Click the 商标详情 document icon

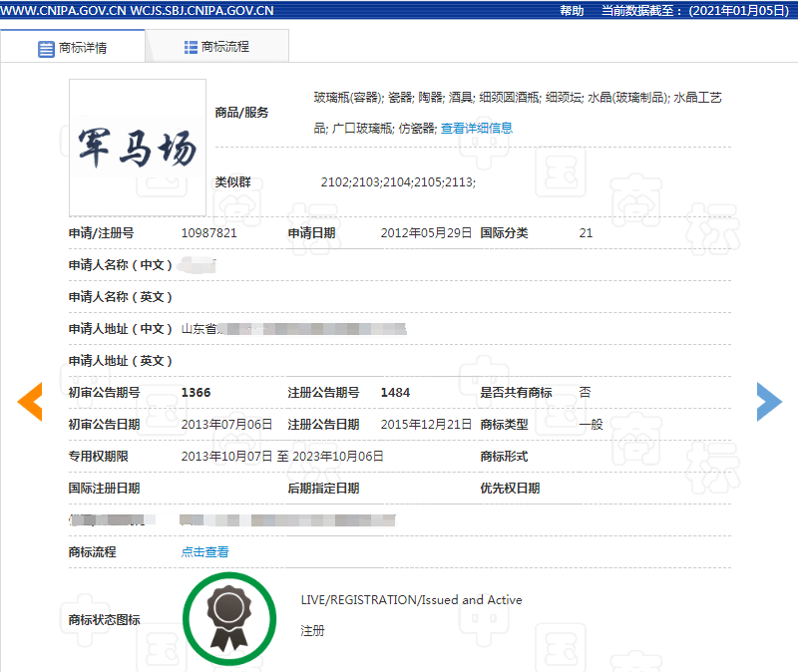[46, 49]
